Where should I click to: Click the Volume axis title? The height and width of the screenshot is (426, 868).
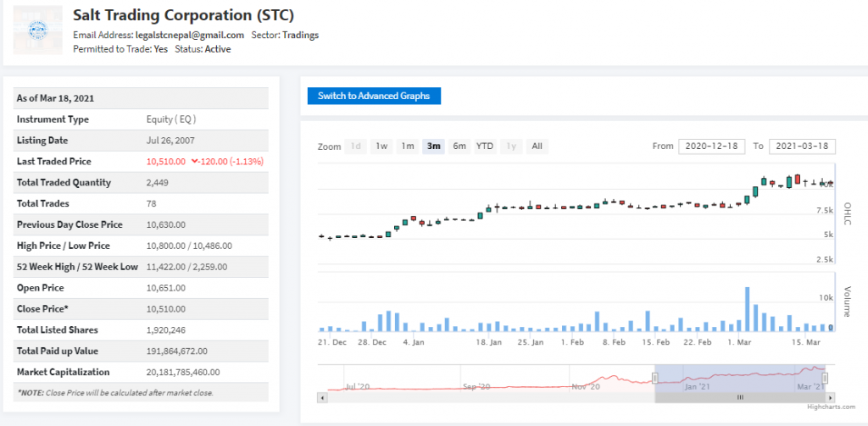(x=847, y=301)
